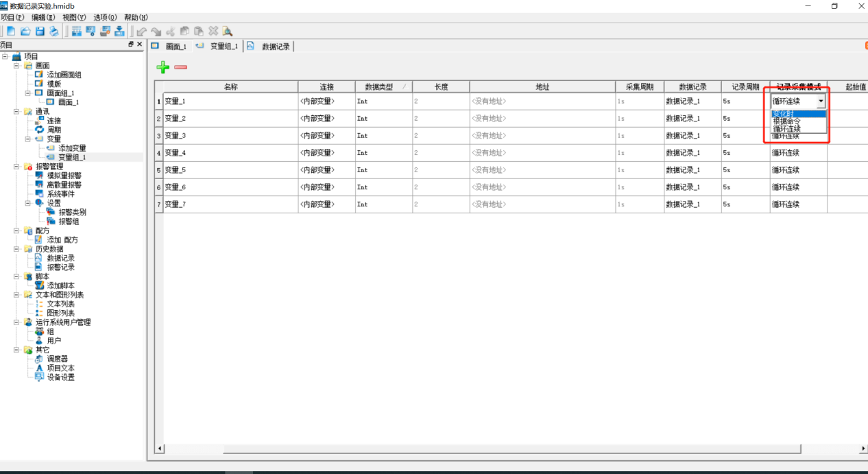Screen dimensions: 868x474
Task: Choose 变化时 in the dropdown list
Action: tap(799, 114)
